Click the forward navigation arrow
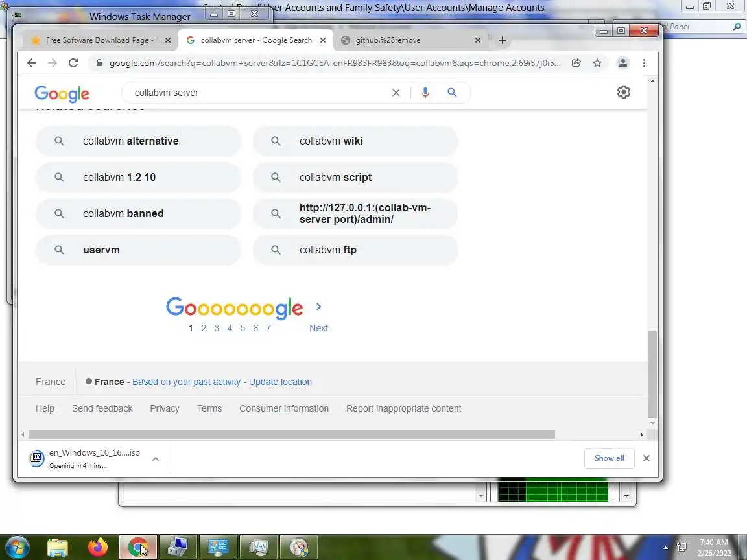This screenshot has width=747, height=560. 53,63
